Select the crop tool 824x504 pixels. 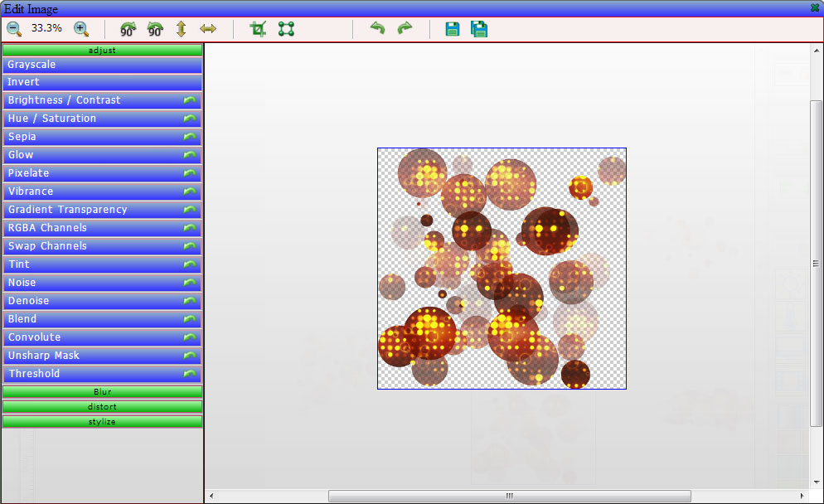tap(259, 30)
